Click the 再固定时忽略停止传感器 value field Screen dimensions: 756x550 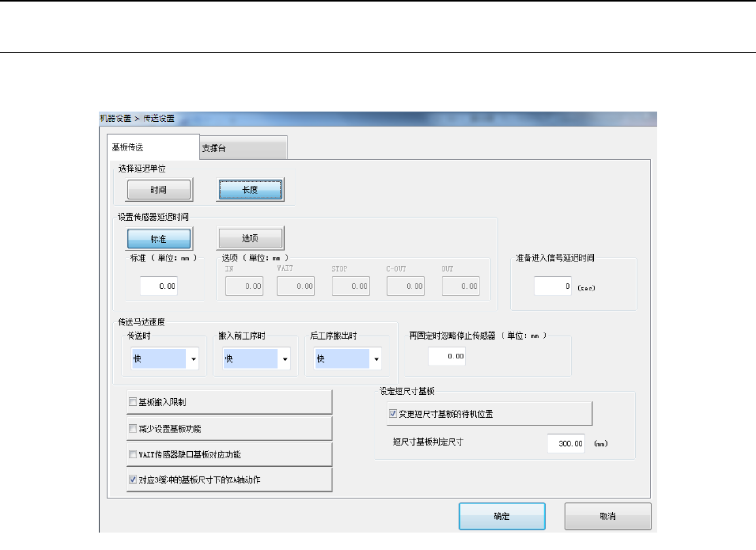(x=447, y=356)
